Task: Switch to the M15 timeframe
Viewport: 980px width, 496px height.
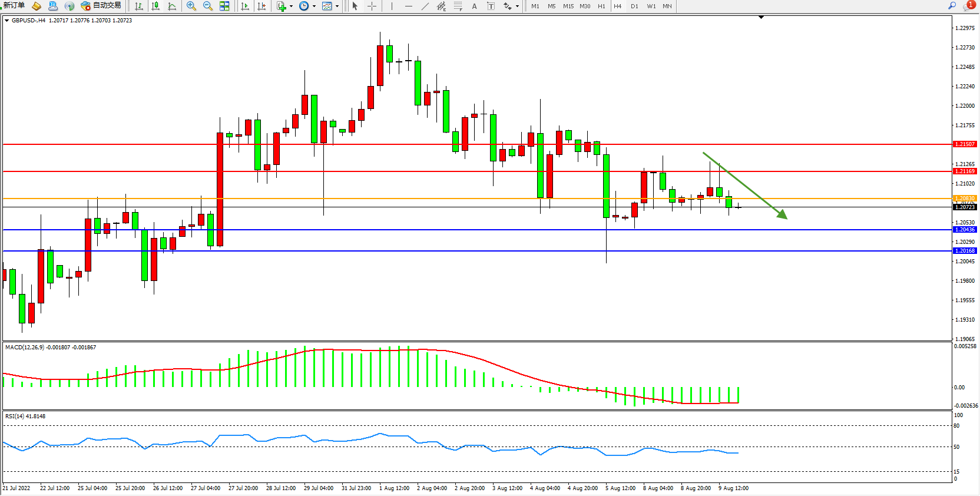Action: (x=568, y=6)
